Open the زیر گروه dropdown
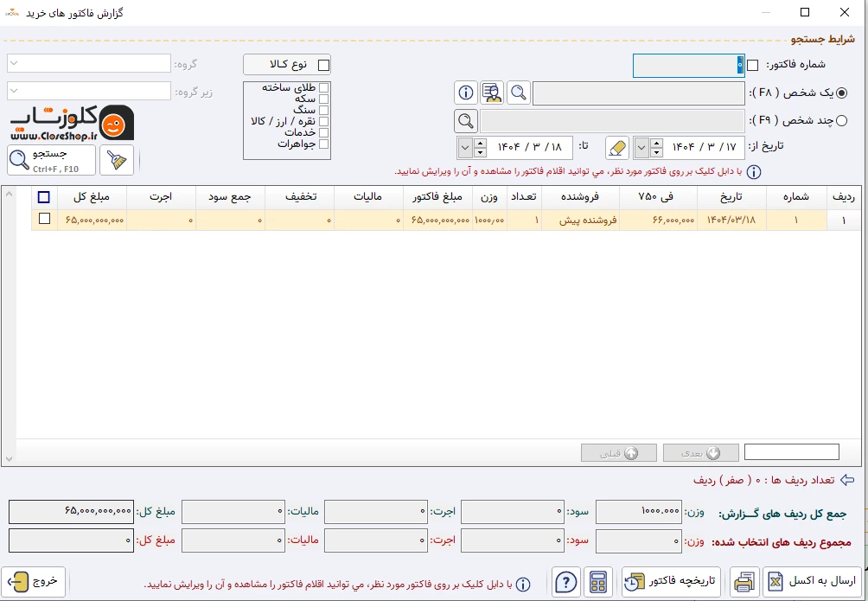 tap(88, 91)
